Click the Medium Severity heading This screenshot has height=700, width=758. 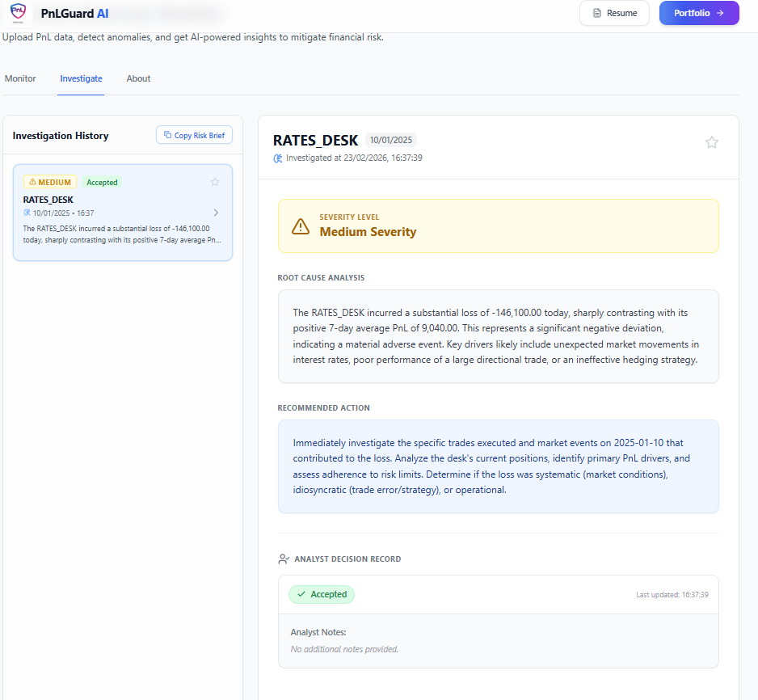368,232
